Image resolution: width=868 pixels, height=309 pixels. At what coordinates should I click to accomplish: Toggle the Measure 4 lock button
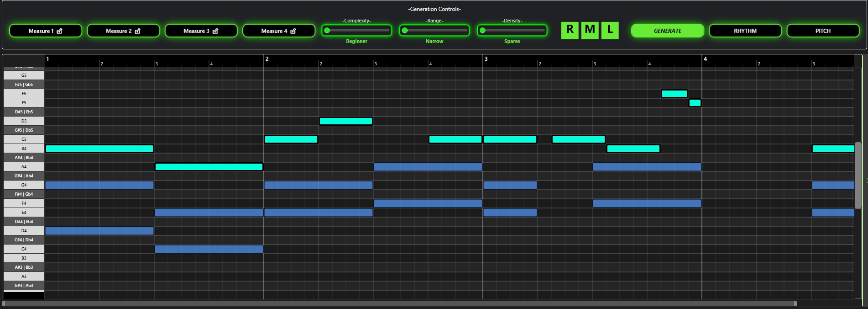(x=279, y=31)
